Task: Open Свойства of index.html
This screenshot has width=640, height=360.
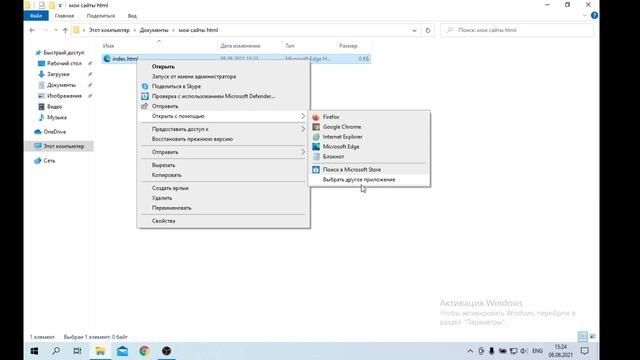Action: (223, 221)
